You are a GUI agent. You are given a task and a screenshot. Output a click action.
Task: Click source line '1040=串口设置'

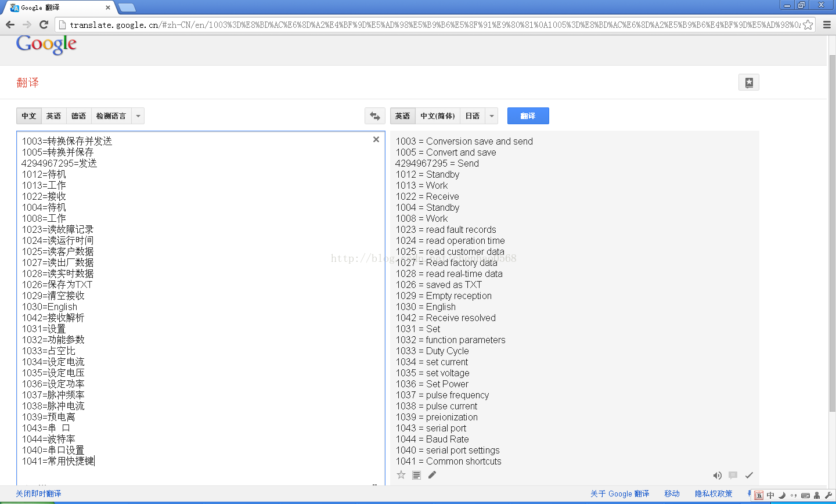tap(53, 450)
